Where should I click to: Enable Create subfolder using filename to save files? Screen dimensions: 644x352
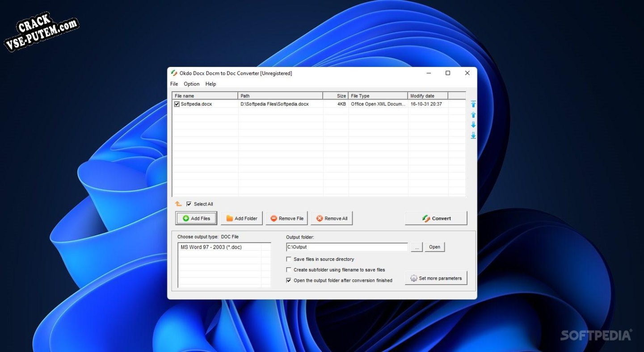pyautogui.click(x=289, y=269)
